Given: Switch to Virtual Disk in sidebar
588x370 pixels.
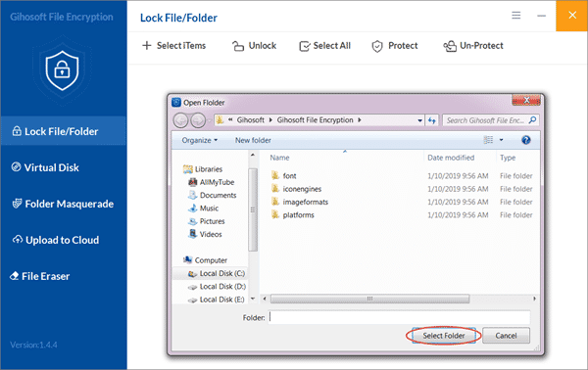Looking at the screenshot, I should click(46, 167).
